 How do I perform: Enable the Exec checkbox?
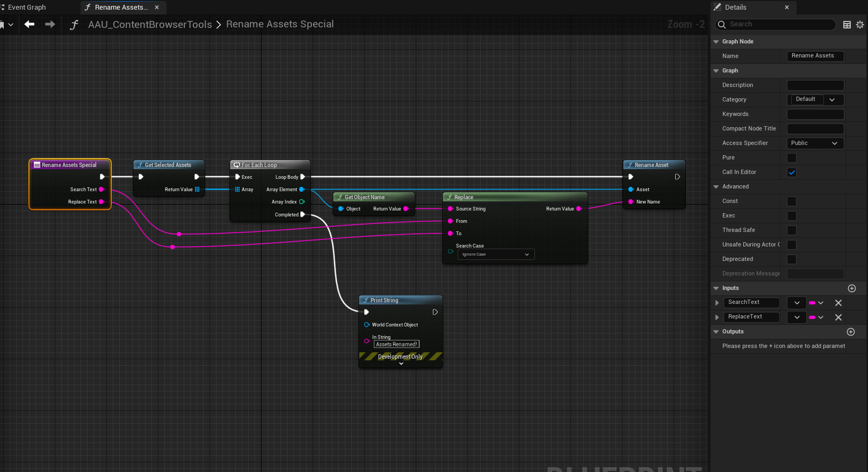click(x=792, y=215)
